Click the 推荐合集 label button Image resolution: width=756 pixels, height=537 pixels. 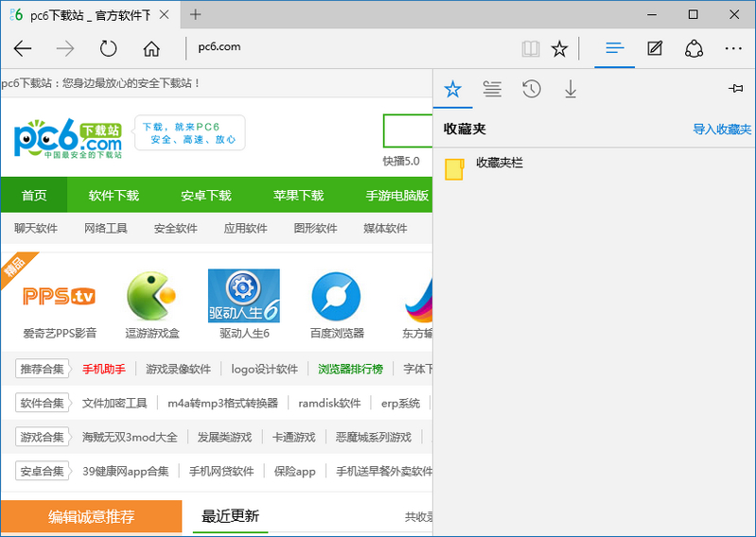42,369
